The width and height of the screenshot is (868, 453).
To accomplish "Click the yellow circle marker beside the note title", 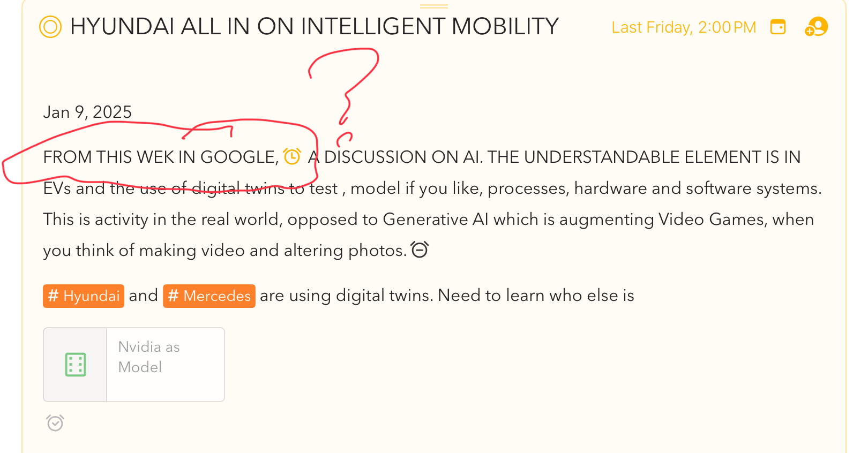I will click(50, 27).
